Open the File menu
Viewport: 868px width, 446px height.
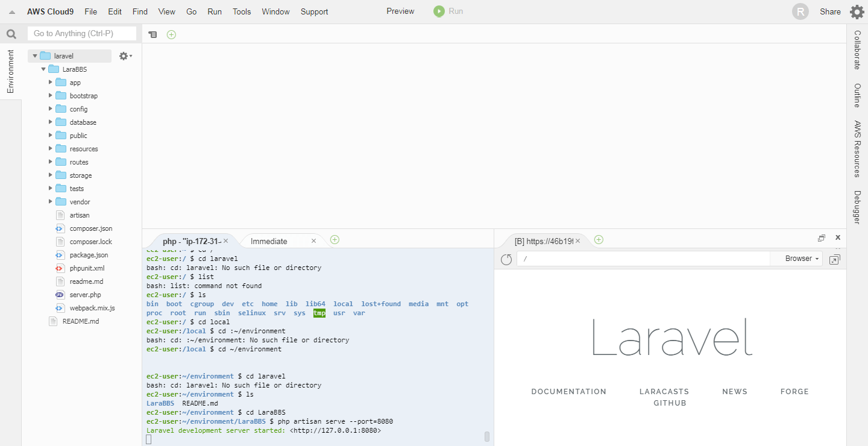tap(90, 11)
